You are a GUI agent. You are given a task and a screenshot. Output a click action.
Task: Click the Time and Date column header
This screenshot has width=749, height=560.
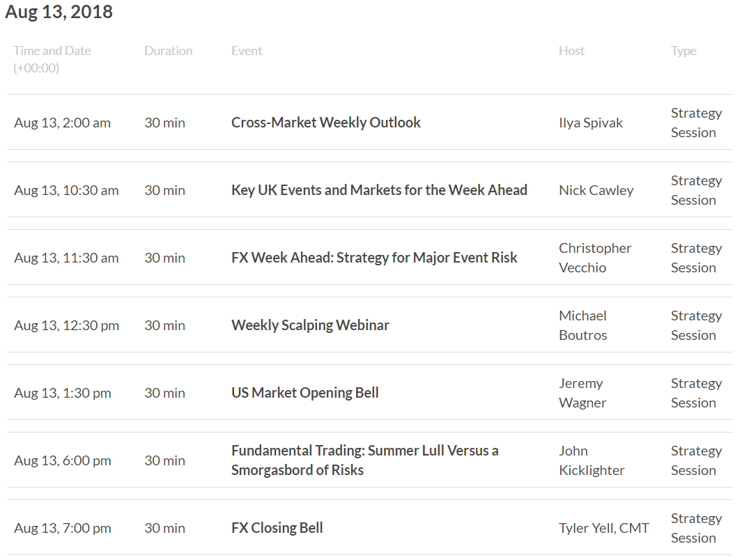[52, 59]
